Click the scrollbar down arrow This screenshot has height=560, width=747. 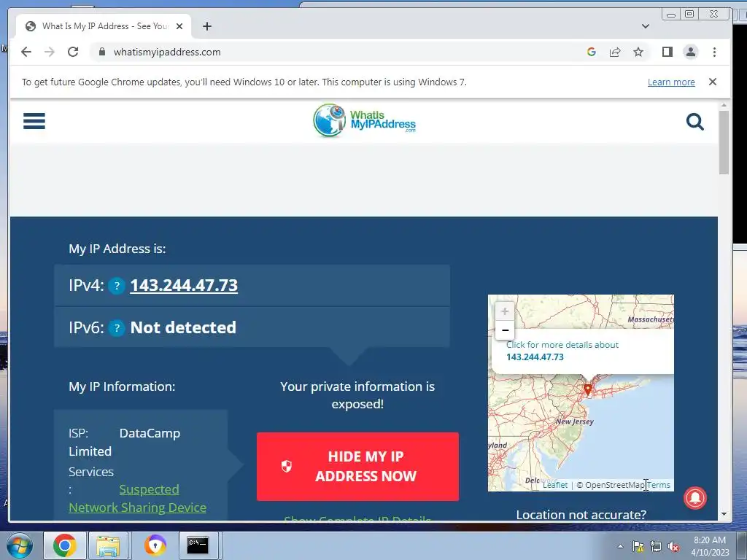[x=724, y=514]
